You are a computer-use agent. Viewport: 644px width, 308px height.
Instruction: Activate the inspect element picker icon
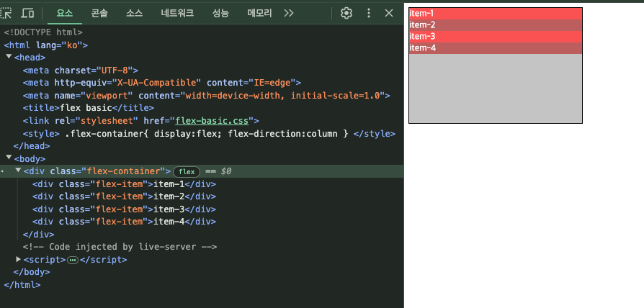(6, 13)
